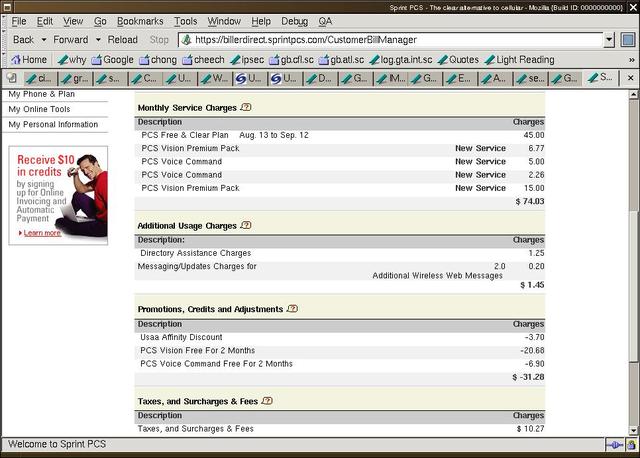Open the gb.cfl.sc bookmark folder

[x=291, y=60]
